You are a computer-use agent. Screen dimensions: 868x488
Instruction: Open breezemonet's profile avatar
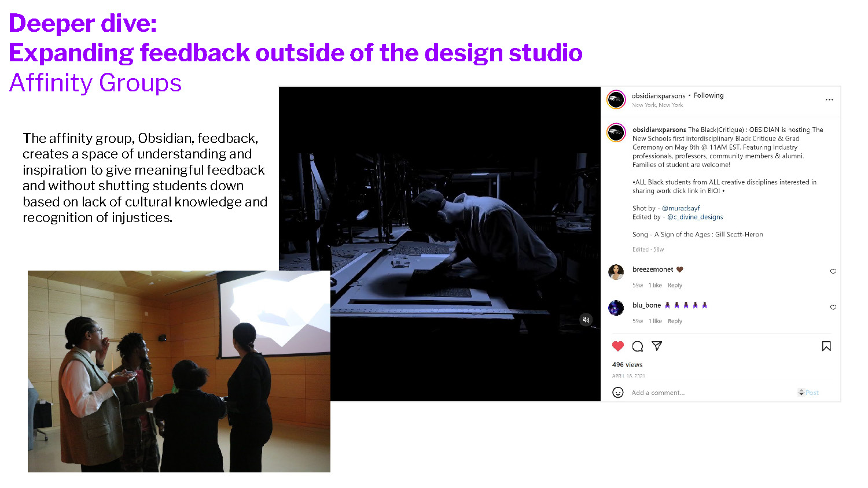616,272
